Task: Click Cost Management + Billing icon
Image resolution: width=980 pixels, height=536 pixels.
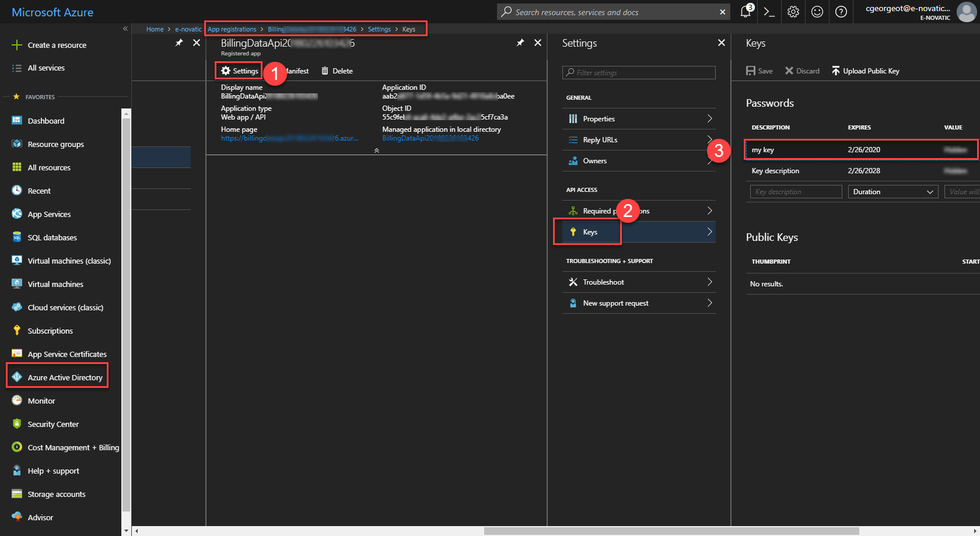Action: [17, 447]
